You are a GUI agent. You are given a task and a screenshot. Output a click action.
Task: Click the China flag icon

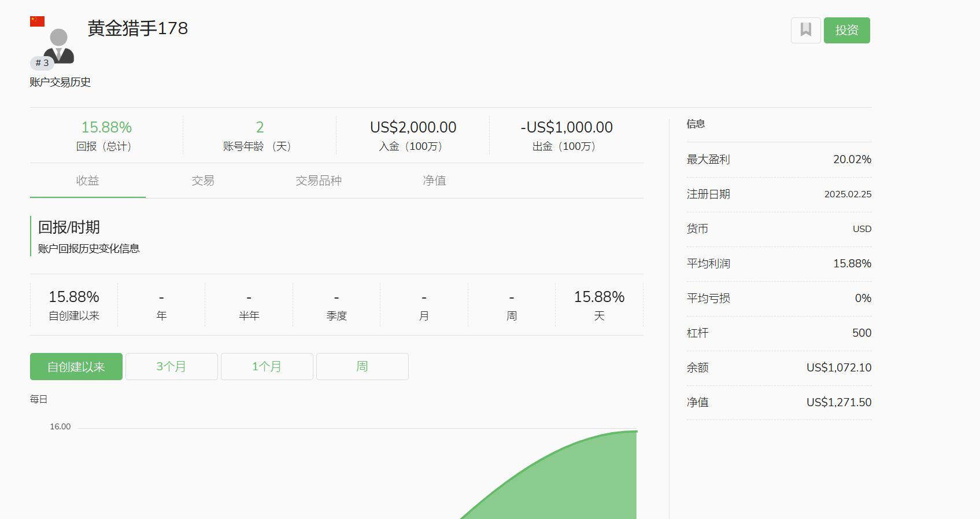point(38,21)
